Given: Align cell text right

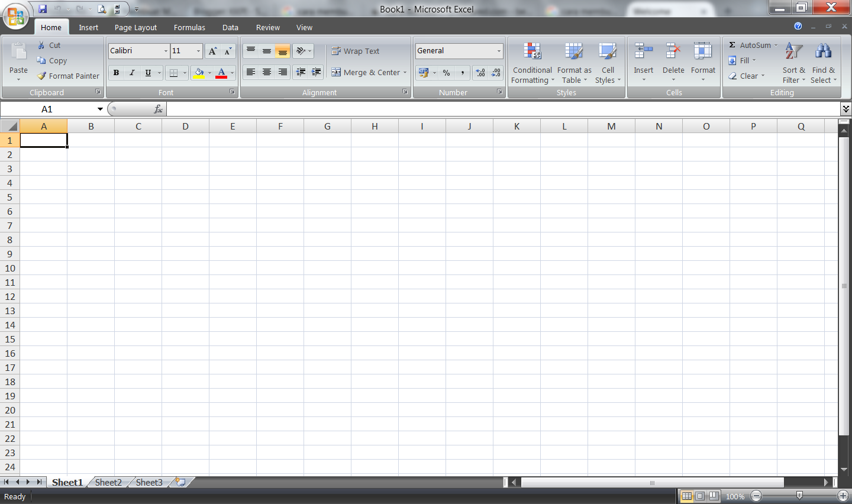Looking at the screenshot, I should coord(283,72).
